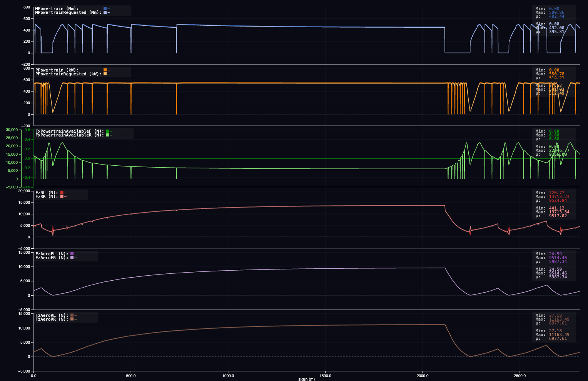Select the FzAeroFR (N) legend label
The height and width of the screenshot is (381, 588).
52,258
